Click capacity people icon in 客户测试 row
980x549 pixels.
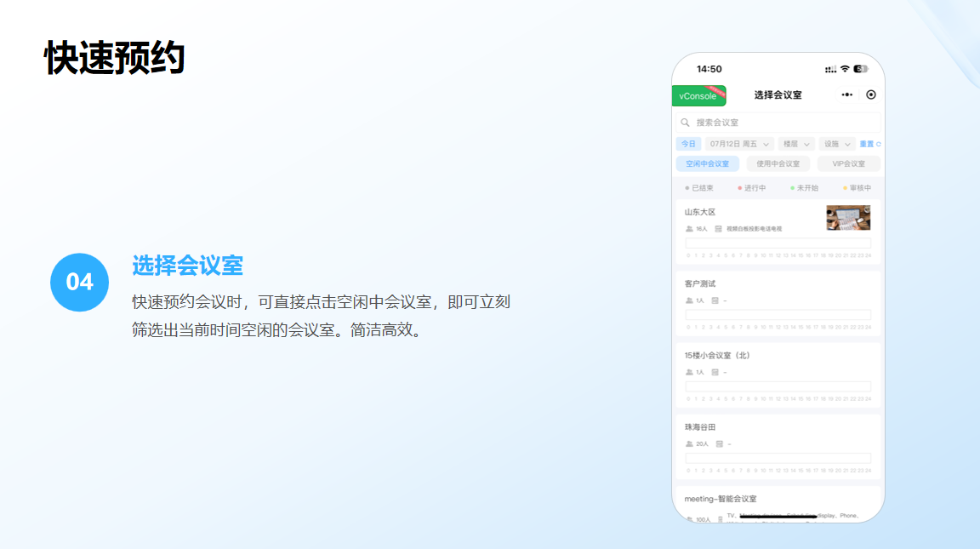pos(689,300)
